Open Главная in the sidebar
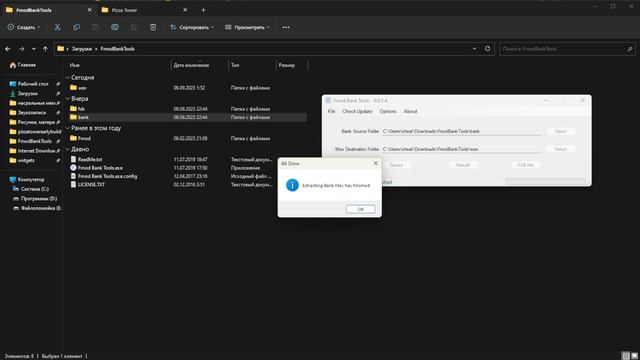The height and width of the screenshot is (360, 640). pyautogui.click(x=27, y=65)
